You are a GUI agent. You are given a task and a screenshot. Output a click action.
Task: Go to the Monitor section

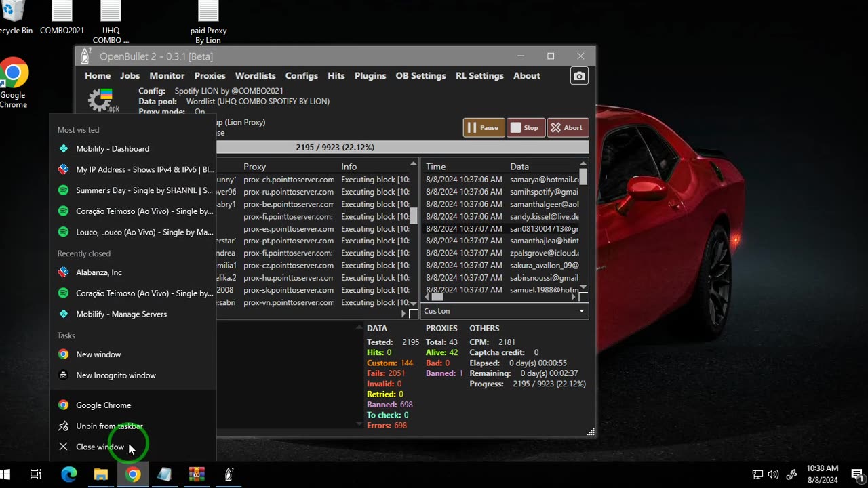tap(167, 76)
